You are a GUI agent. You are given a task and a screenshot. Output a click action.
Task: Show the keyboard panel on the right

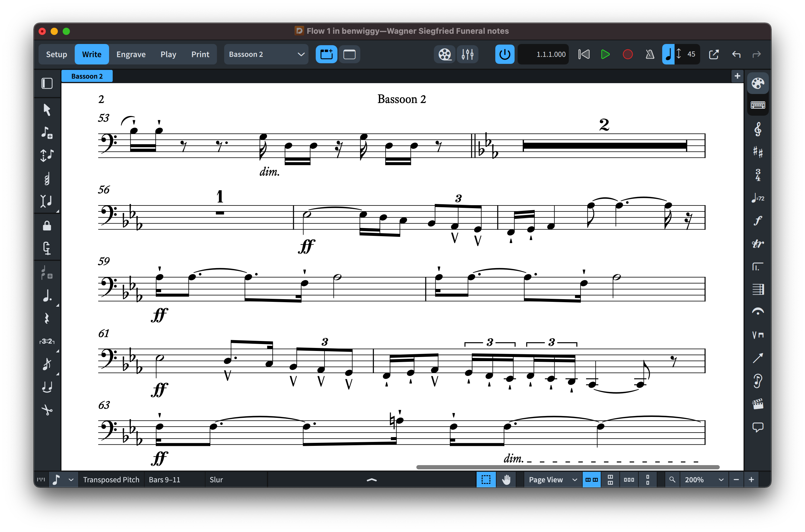point(757,105)
